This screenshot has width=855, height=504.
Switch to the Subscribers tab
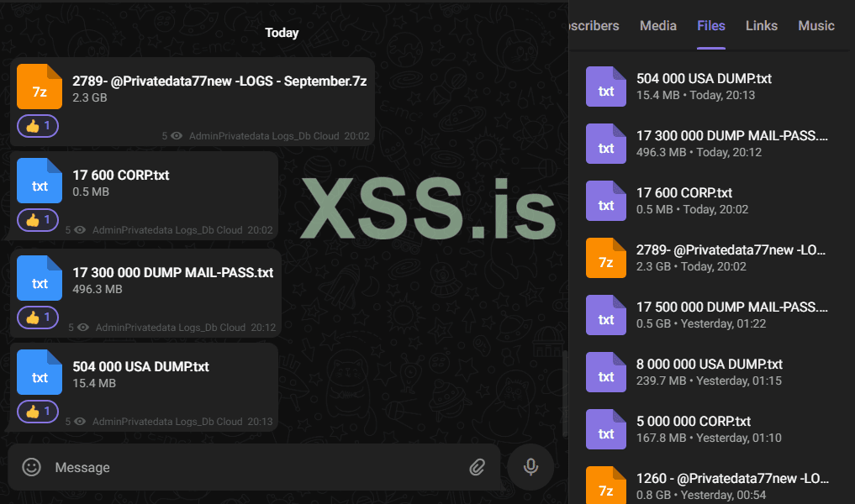[594, 25]
